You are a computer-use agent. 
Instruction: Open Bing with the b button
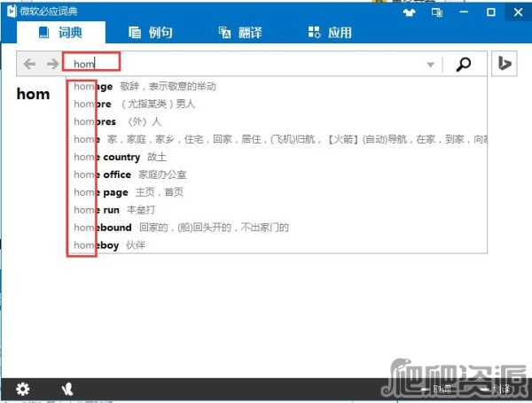(505, 64)
